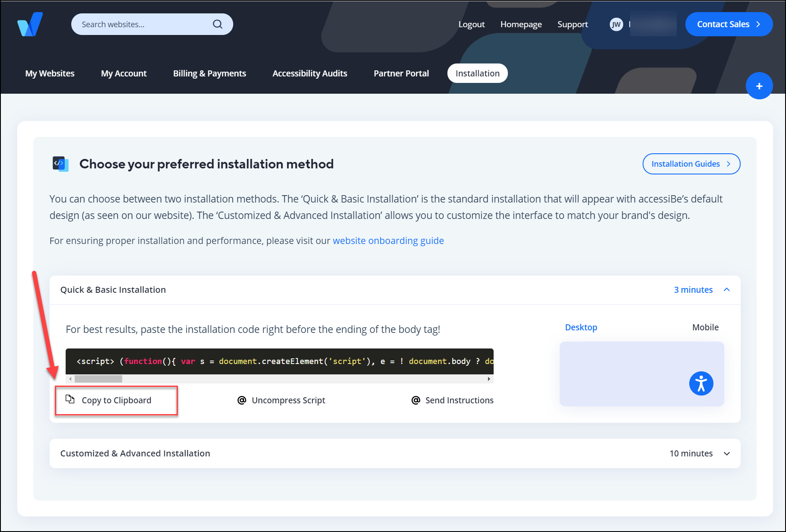Expand the Customized & Advanced Installation section

pos(395,453)
